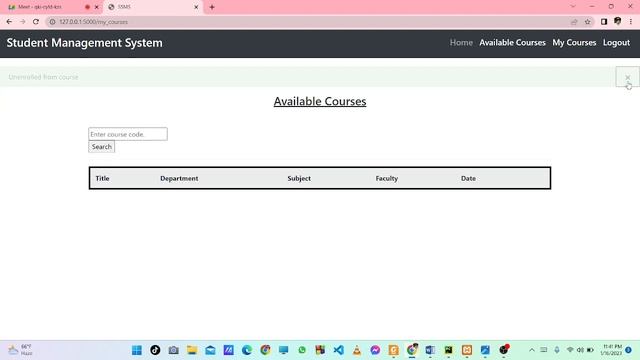This screenshot has width=640, height=360.
Task: Open the Chrome three-dot menu
Action: pos(631,22)
